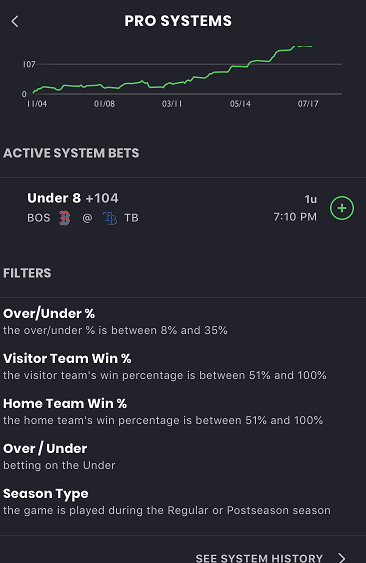Tap the 1u unit size label
This screenshot has width=366, height=563.
(x=311, y=199)
